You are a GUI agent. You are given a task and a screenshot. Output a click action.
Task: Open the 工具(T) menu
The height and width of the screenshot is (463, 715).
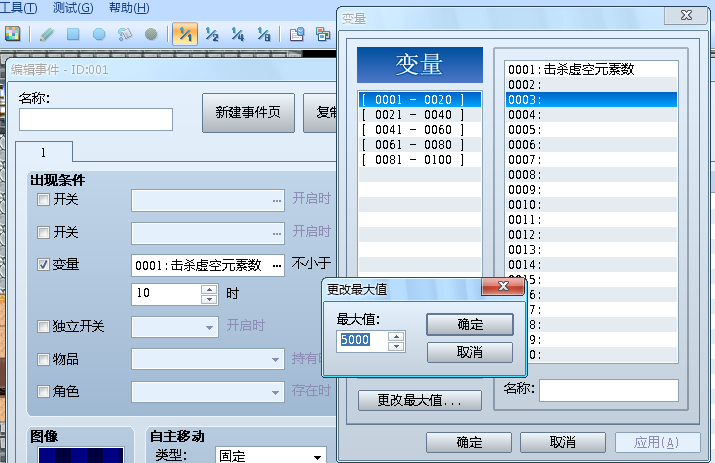[x=19, y=8]
